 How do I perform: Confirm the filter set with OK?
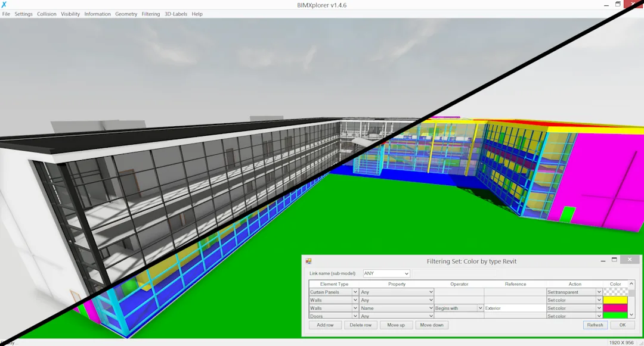point(621,325)
